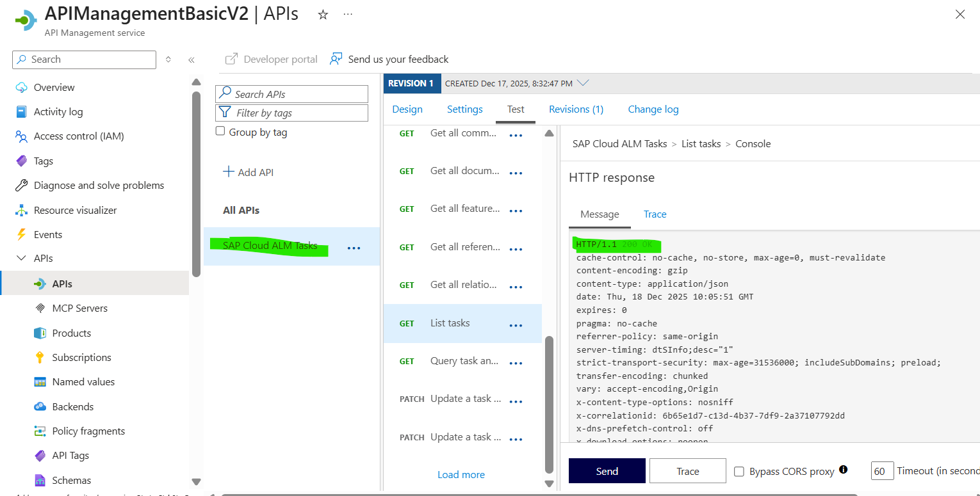This screenshot has height=496, width=980.
Task: Click into the sidebar Search field
Action: [x=84, y=60]
